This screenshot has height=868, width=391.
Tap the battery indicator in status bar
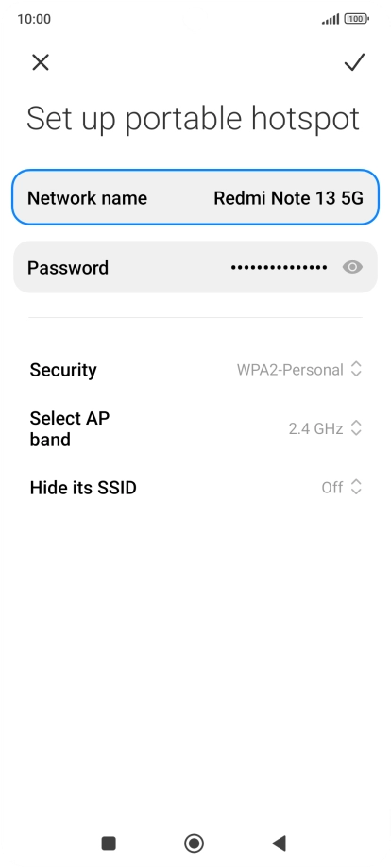click(x=357, y=19)
